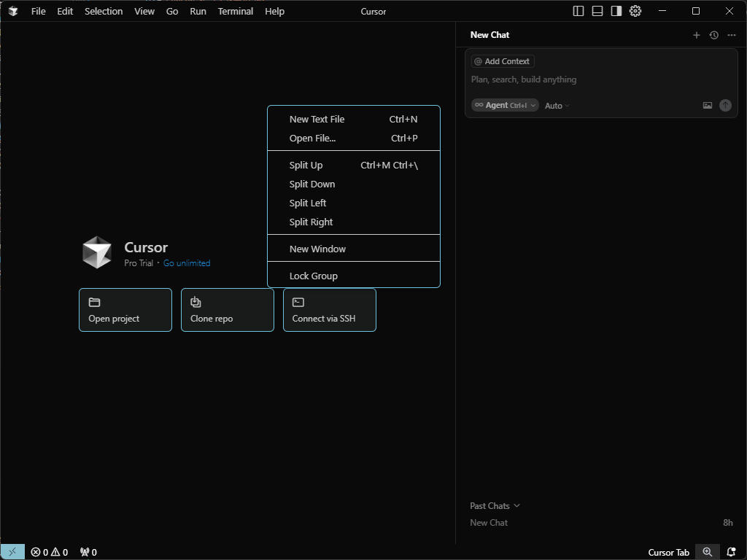This screenshot has width=747, height=560.
Task: Select Split Right from context menu
Action: click(x=311, y=222)
